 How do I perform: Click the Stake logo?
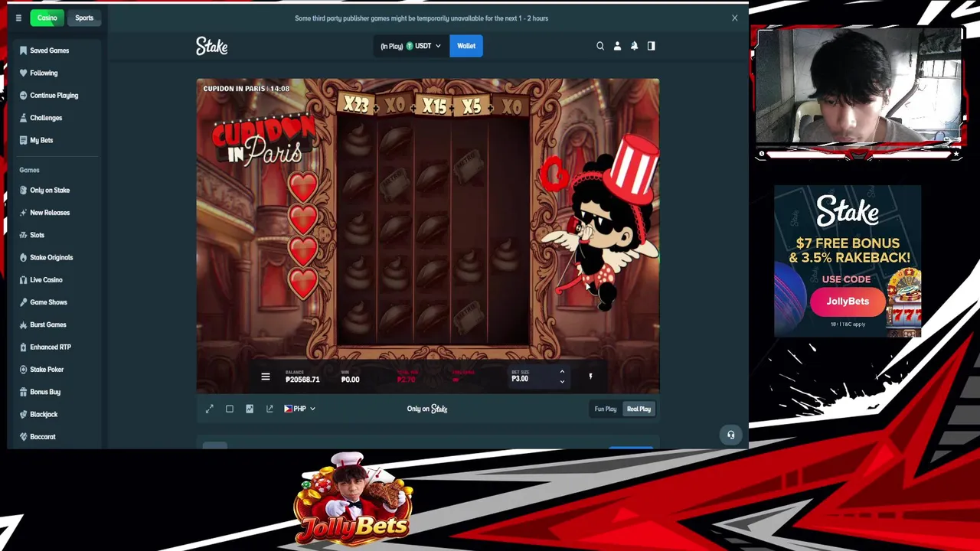(x=211, y=46)
